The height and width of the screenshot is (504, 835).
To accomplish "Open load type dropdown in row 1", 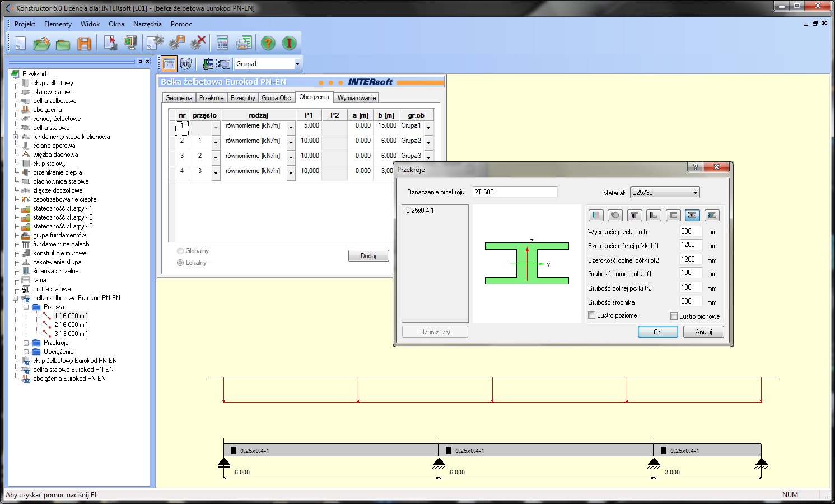I will pyautogui.click(x=291, y=128).
